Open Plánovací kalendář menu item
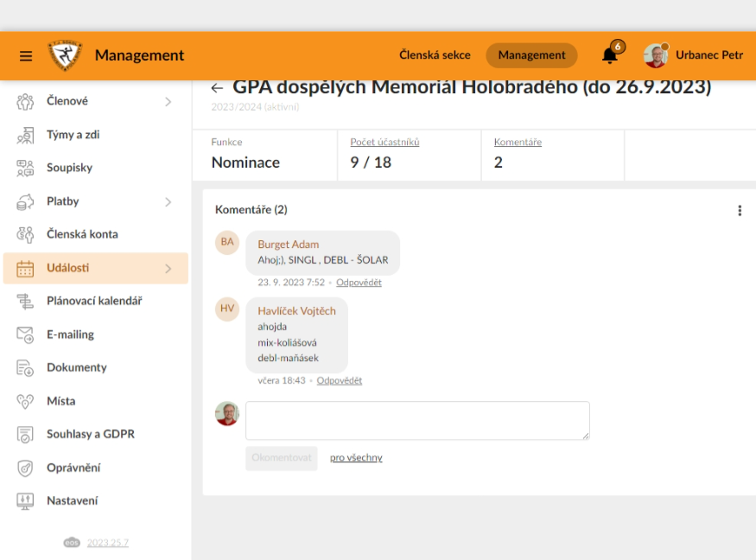 (x=94, y=301)
